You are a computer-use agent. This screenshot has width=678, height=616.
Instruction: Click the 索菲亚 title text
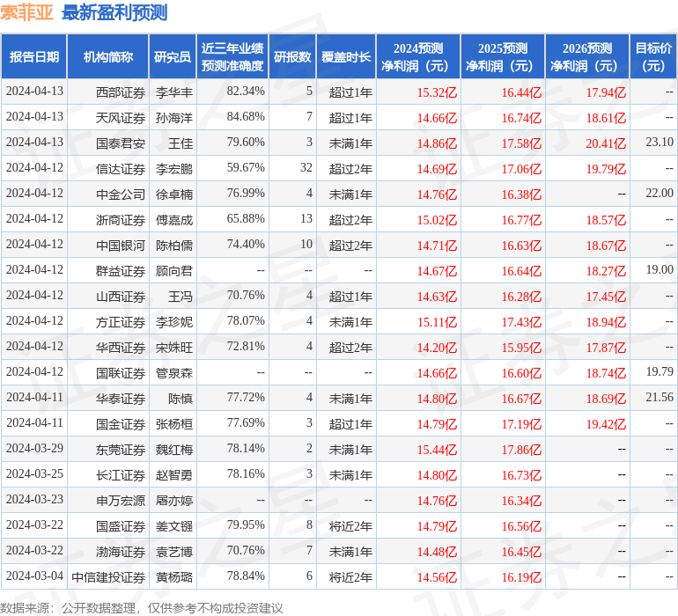26,13
